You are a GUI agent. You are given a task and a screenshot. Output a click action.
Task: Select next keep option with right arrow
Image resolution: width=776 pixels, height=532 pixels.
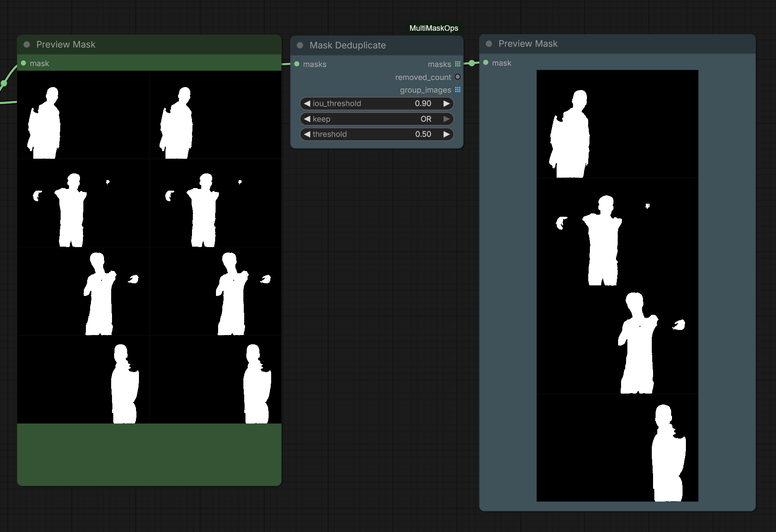[447, 119]
